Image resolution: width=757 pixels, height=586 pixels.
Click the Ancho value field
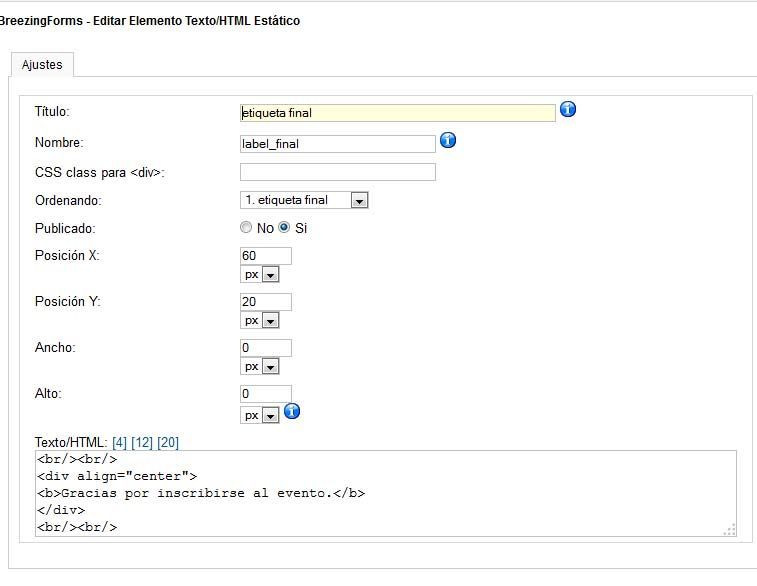pos(266,348)
